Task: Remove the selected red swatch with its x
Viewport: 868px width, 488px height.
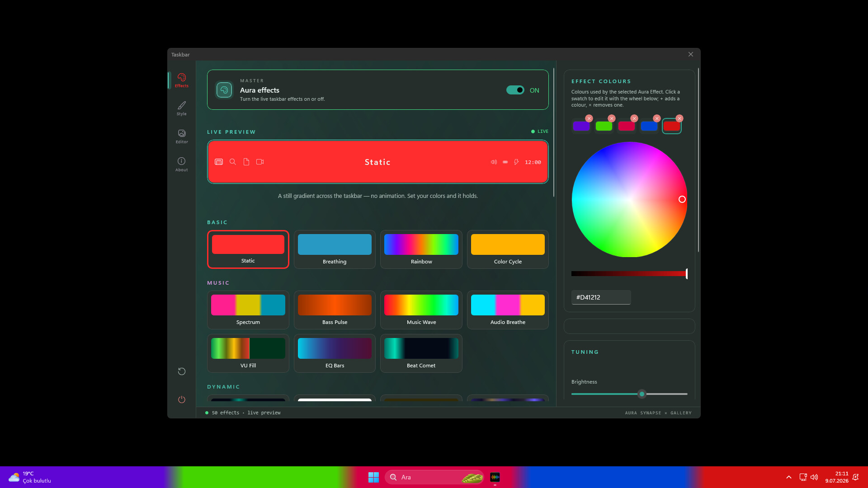Action: (679, 118)
